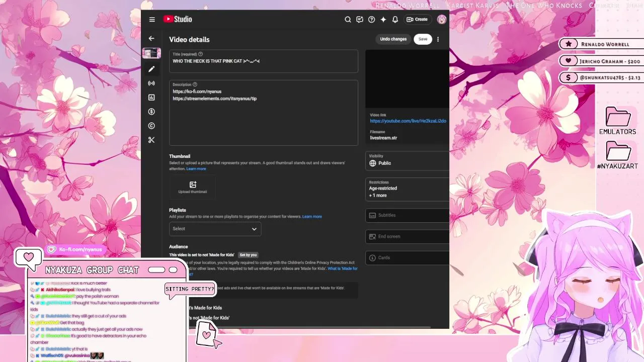Click the SITTING PRETTY? speech bubble
The height and width of the screenshot is (362, 644).
point(190,289)
